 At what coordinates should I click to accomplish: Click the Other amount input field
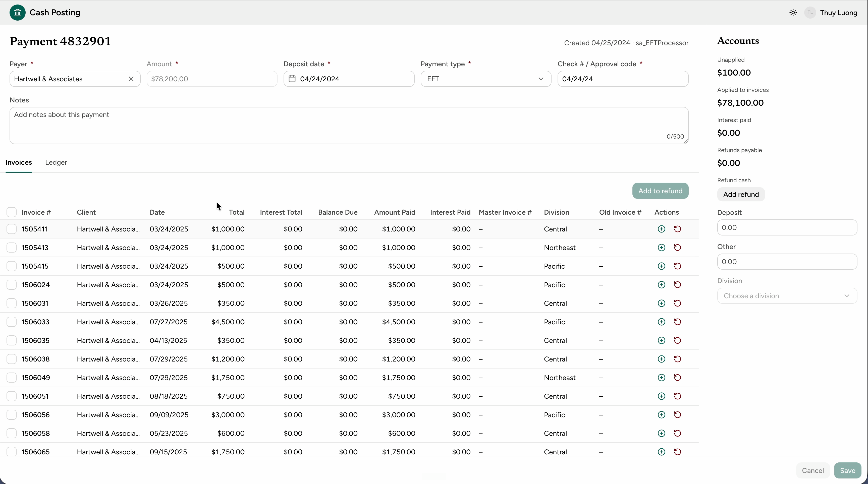(787, 262)
